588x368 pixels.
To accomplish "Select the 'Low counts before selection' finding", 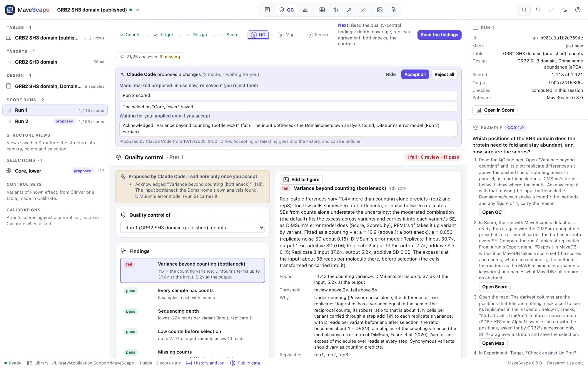I will point(192,335).
